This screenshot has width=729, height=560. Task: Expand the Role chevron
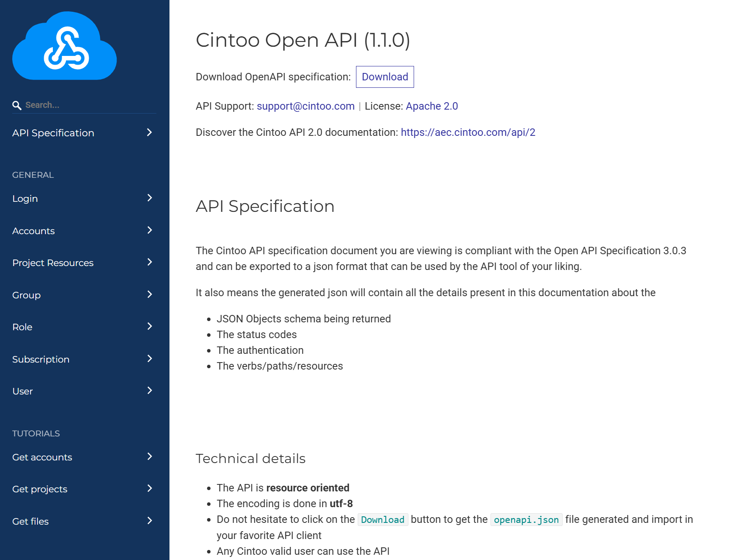(149, 326)
